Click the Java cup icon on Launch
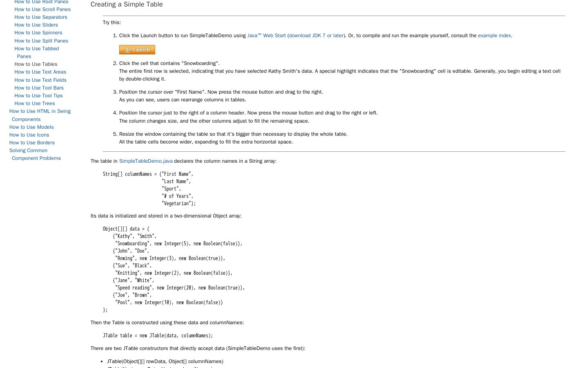The width and height of the screenshot is (588, 368). click(x=127, y=49)
